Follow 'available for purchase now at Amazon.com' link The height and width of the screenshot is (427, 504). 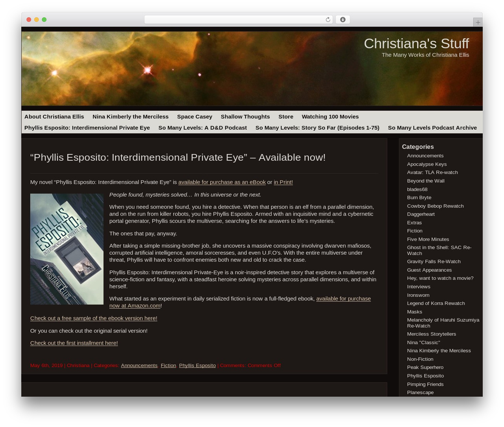click(x=240, y=302)
